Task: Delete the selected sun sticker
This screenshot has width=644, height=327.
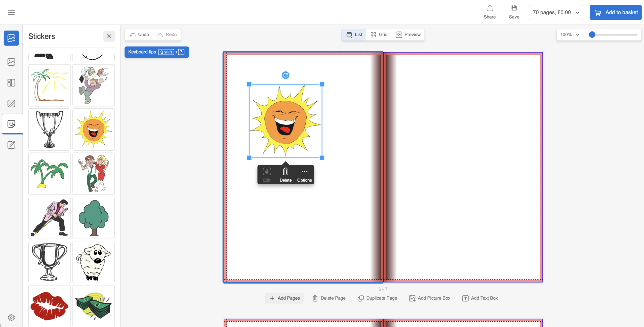Action: 286,175
